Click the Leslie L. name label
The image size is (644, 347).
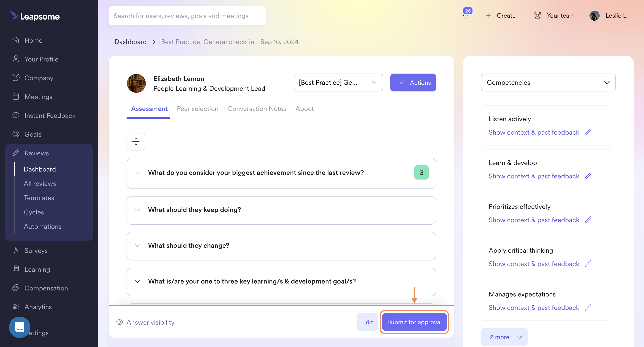(616, 15)
